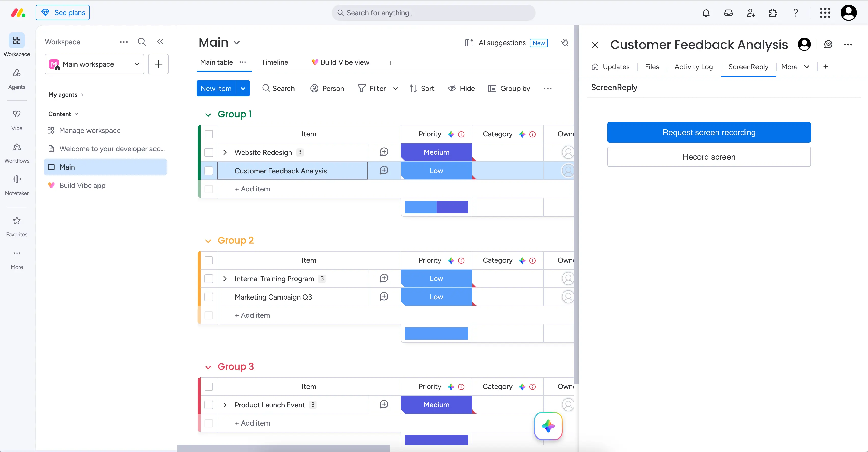
Task: Open the Filter options dropdown arrow
Action: pos(396,89)
